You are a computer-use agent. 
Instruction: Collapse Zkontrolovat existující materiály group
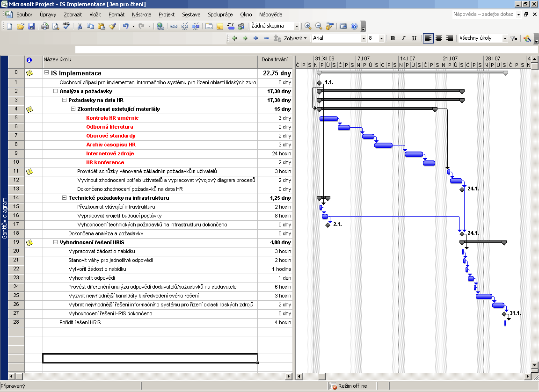tap(73, 109)
